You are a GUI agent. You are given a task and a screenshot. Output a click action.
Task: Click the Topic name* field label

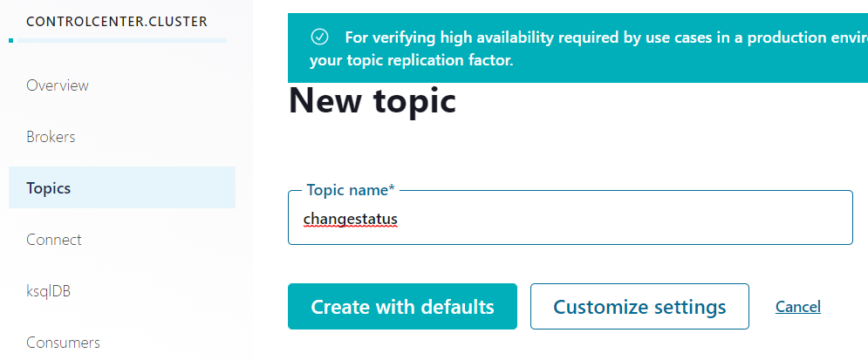tap(351, 190)
